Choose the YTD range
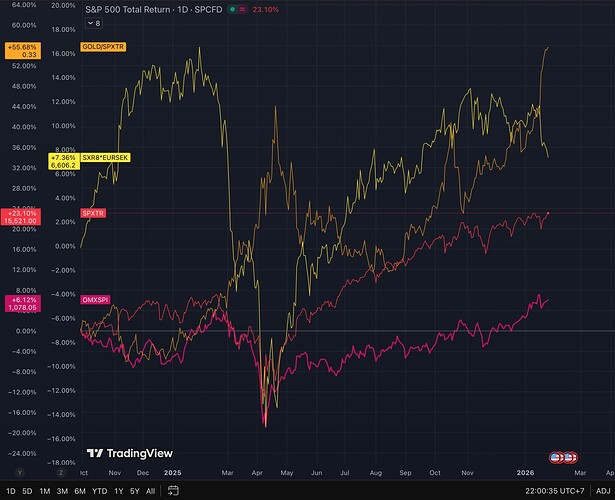 point(100,491)
